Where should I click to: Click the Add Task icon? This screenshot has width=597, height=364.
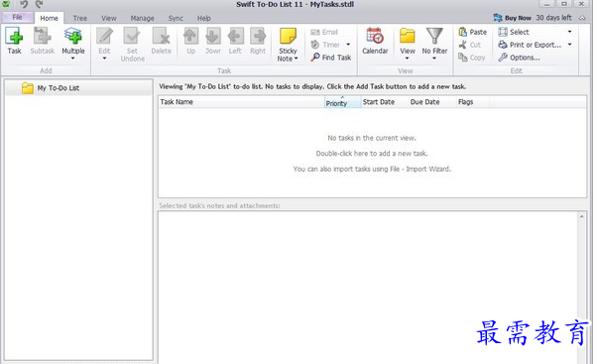pos(14,36)
